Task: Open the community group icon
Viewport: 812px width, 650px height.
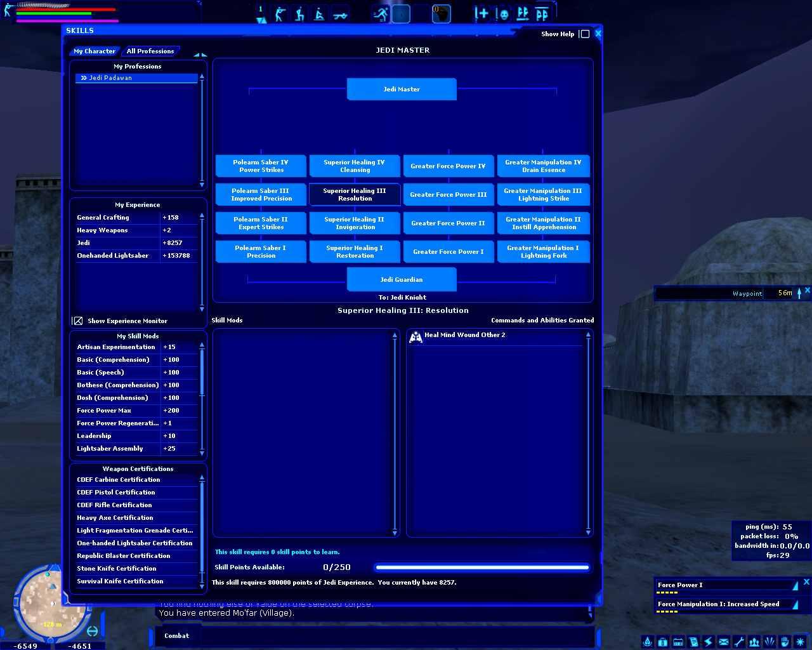Action: [754, 642]
